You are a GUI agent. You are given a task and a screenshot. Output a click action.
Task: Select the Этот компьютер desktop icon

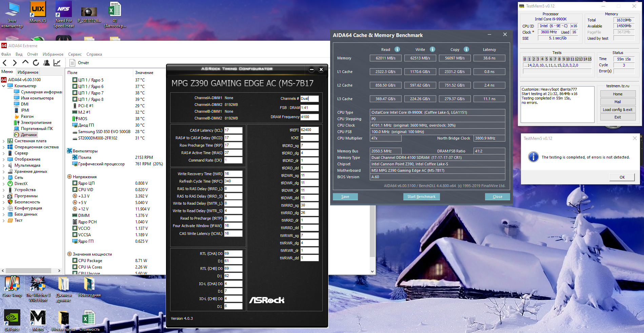click(12, 15)
